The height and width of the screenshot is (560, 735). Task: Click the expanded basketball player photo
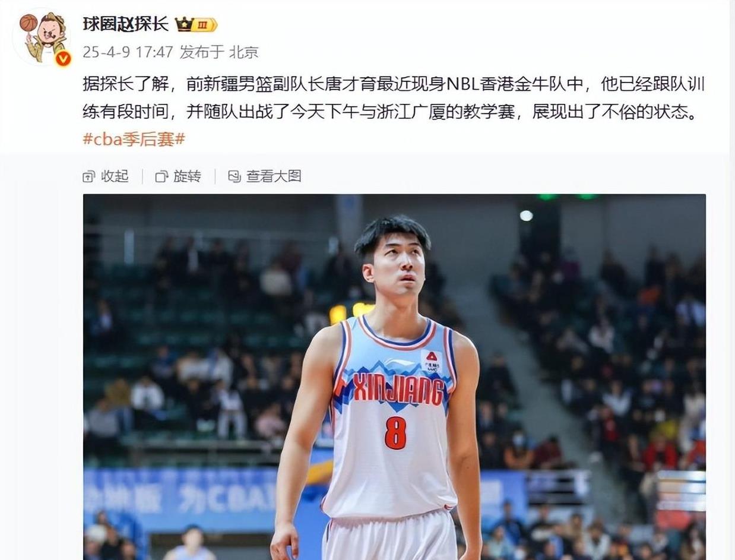point(394,377)
